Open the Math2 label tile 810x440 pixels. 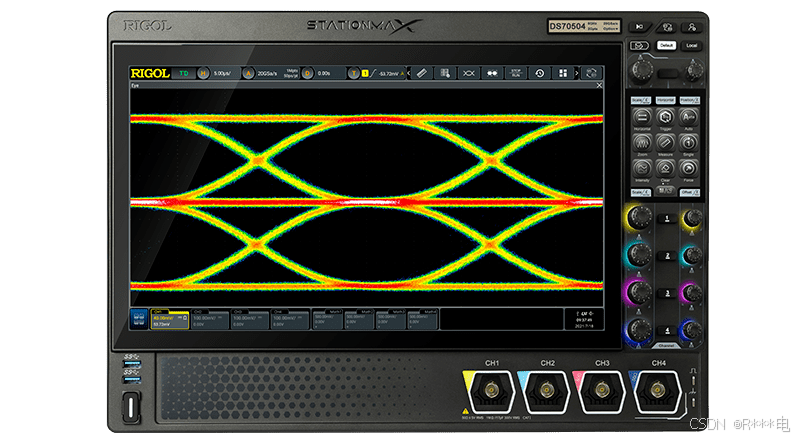tap(359, 319)
